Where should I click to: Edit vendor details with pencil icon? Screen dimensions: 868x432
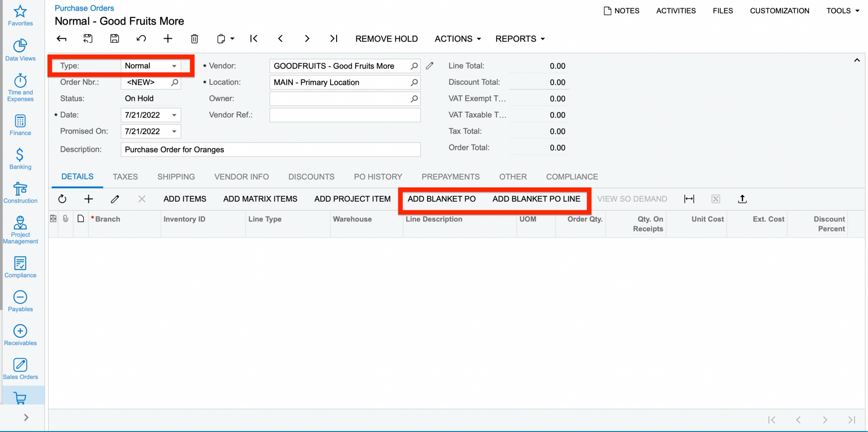(x=429, y=66)
